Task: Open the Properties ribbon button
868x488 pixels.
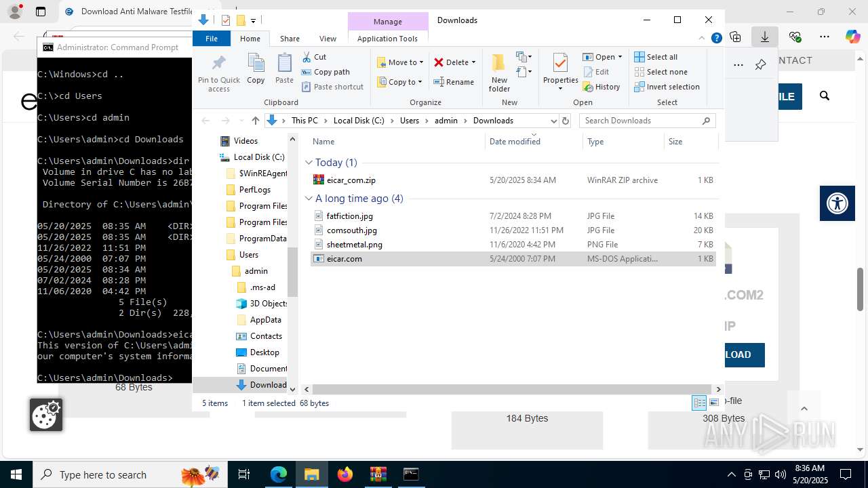Action: [x=560, y=73]
